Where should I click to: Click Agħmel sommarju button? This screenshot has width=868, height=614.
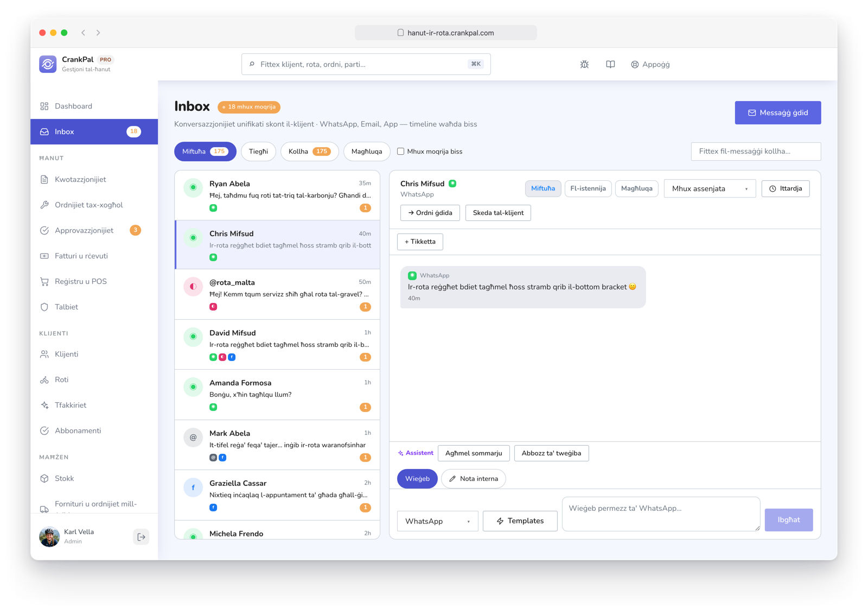click(474, 453)
